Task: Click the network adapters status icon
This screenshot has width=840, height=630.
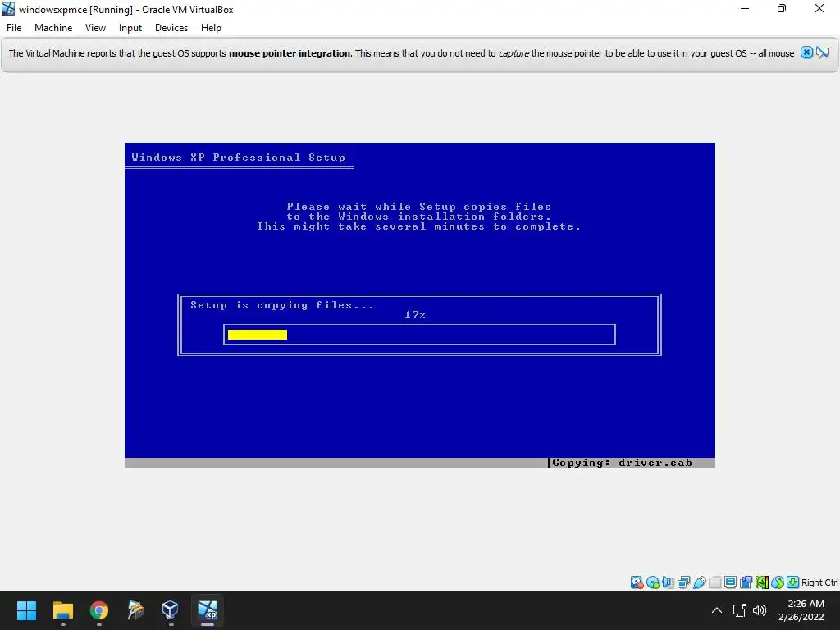Action: tap(683, 582)
